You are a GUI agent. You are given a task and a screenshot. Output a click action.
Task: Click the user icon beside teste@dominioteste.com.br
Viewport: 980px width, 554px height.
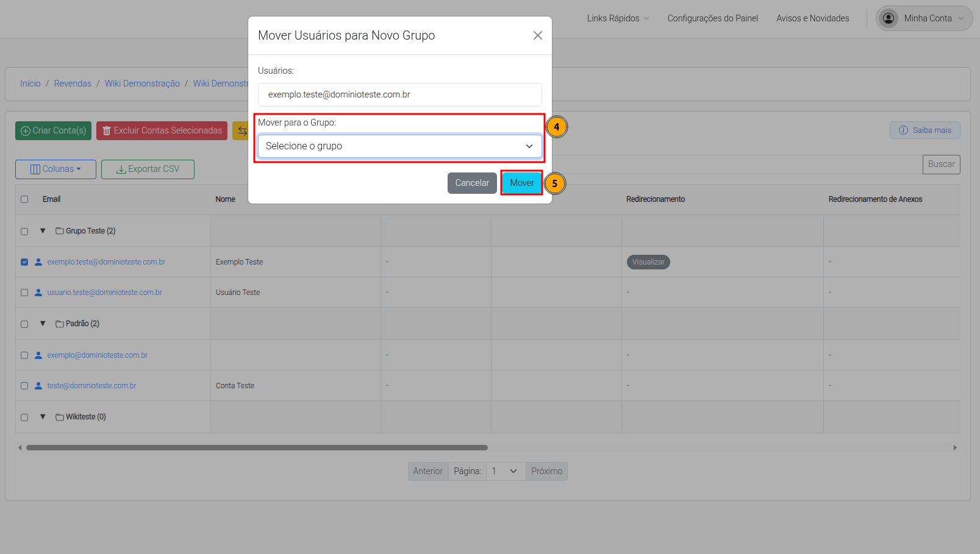(38, 386)
